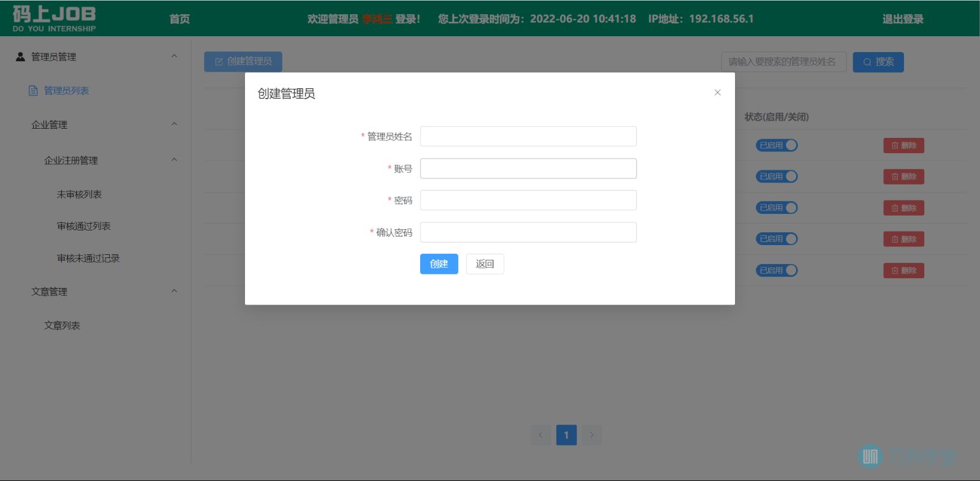Click the last row's trash 删除 button
The width and height of the screenshot is (980, 481).
point(903,270)
